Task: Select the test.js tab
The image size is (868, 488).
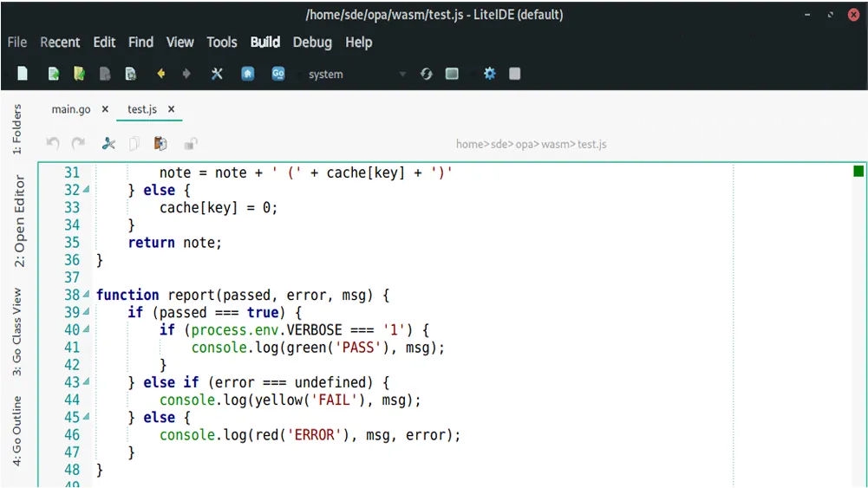Action: click(x=142, y=109)
